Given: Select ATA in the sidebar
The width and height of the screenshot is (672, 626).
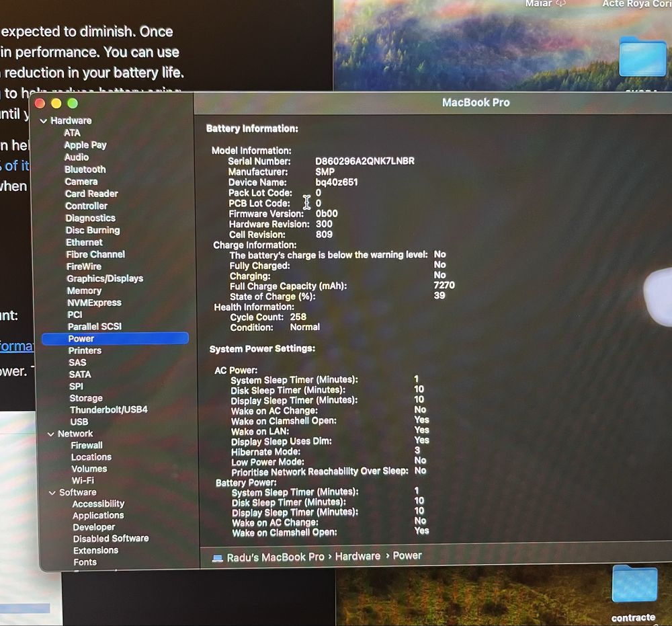Looking at the screenshot, I should pyautogui.click(x=72, y=133).
